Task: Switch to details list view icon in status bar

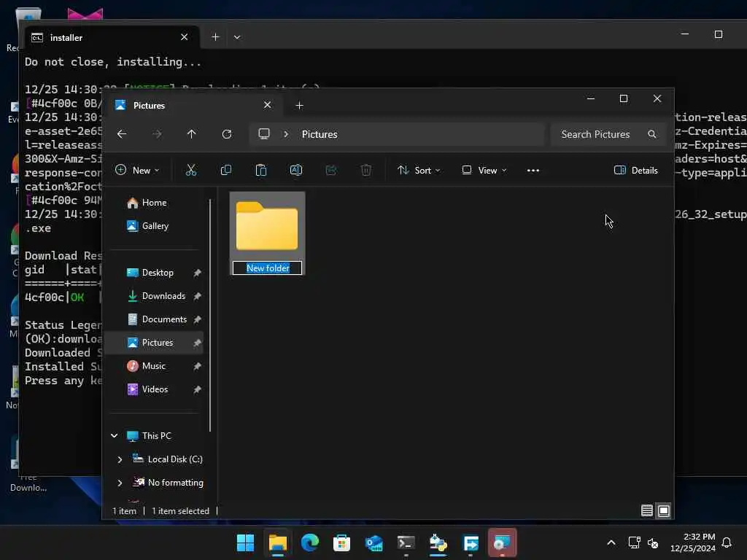Action: click(646, 511)
